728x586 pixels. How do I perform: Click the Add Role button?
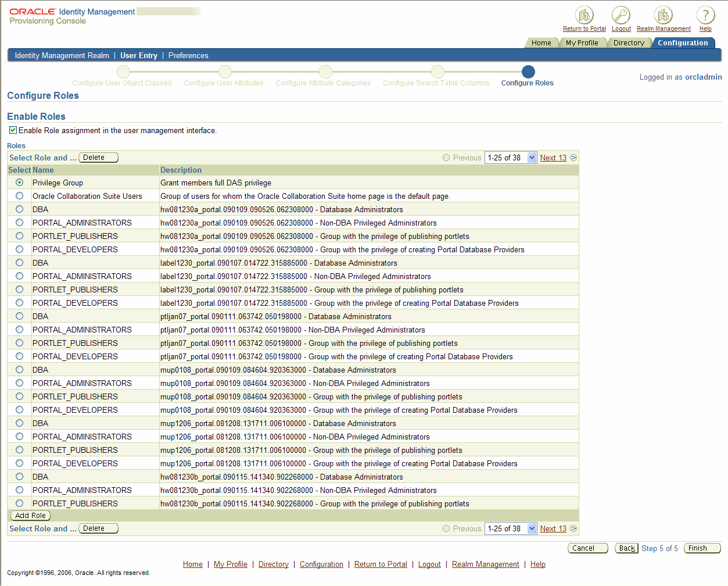(31, 516)
